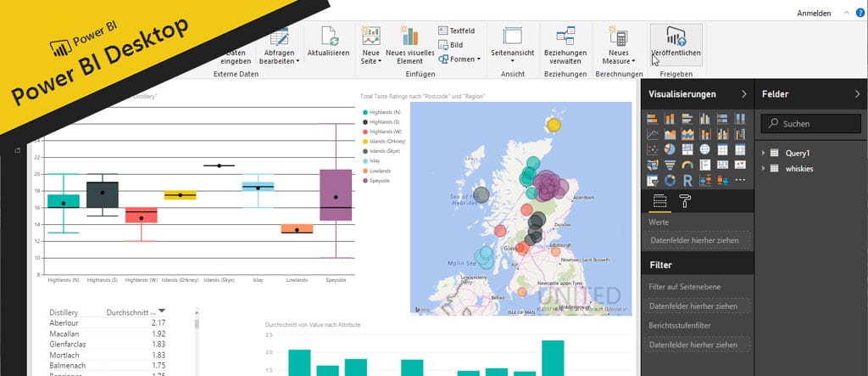Select the treemap visual
868x376 pixels.
(x=687, y=149)
